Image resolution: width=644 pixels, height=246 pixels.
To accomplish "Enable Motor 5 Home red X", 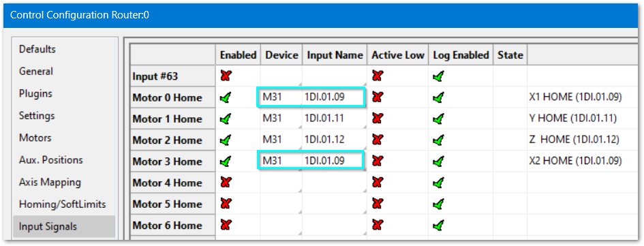I will (x=225, y=204).
